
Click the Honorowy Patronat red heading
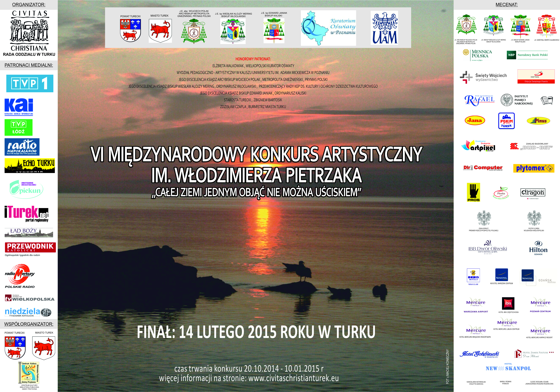(253, 59)
